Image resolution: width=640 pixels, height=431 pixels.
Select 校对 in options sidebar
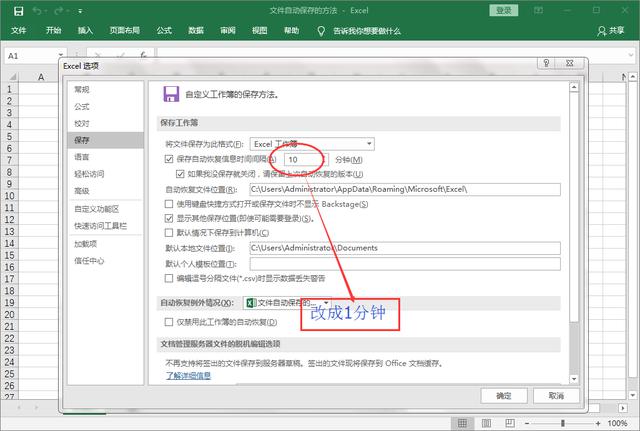click(105, 123)
